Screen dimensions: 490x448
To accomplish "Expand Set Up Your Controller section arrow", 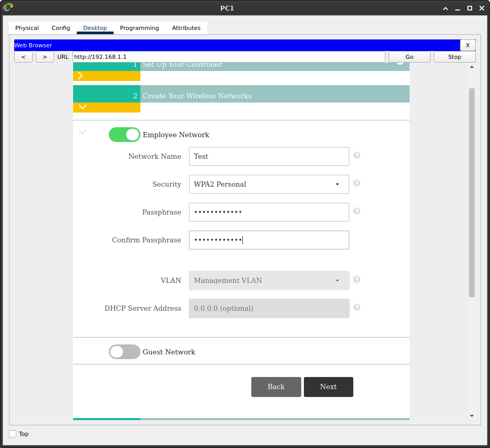I will click(80, 76).
